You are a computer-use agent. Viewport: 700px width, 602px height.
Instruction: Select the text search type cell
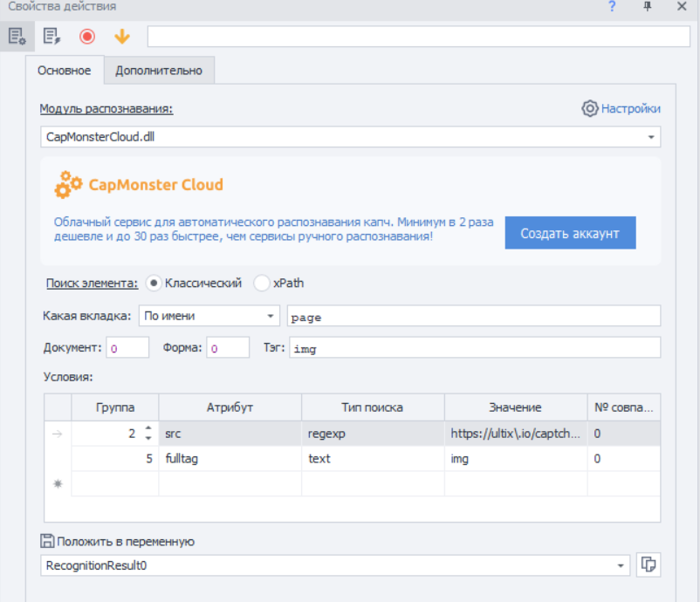click(373, 459)
